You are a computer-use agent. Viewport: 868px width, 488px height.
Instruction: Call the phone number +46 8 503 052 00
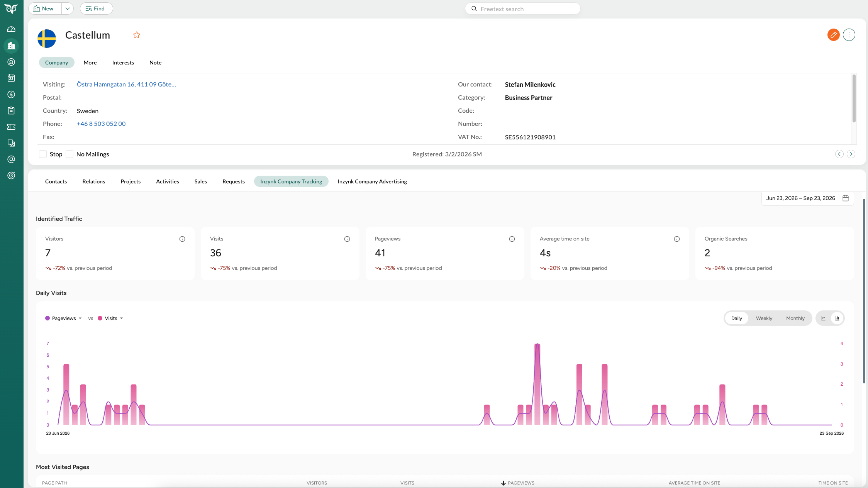pos(101,124)
